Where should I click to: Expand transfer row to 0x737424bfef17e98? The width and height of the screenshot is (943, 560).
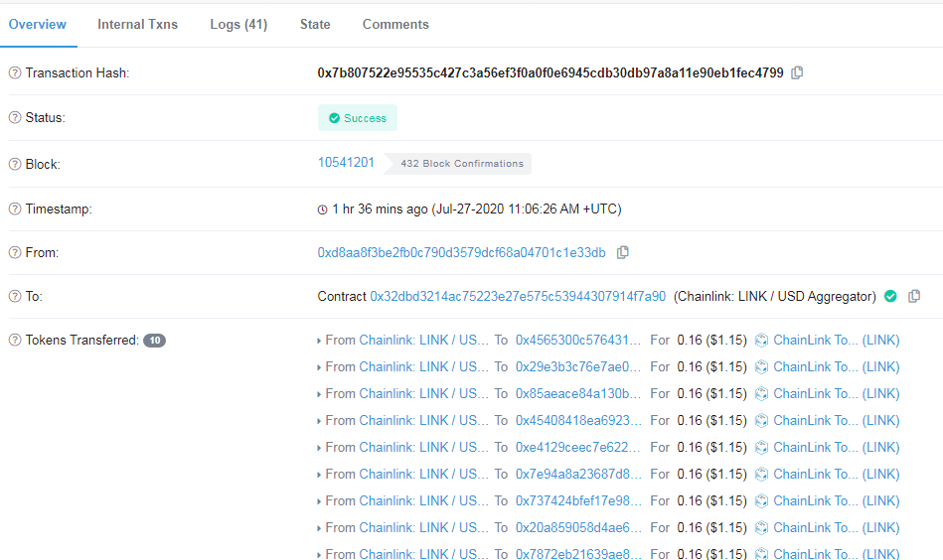(319, 501)
